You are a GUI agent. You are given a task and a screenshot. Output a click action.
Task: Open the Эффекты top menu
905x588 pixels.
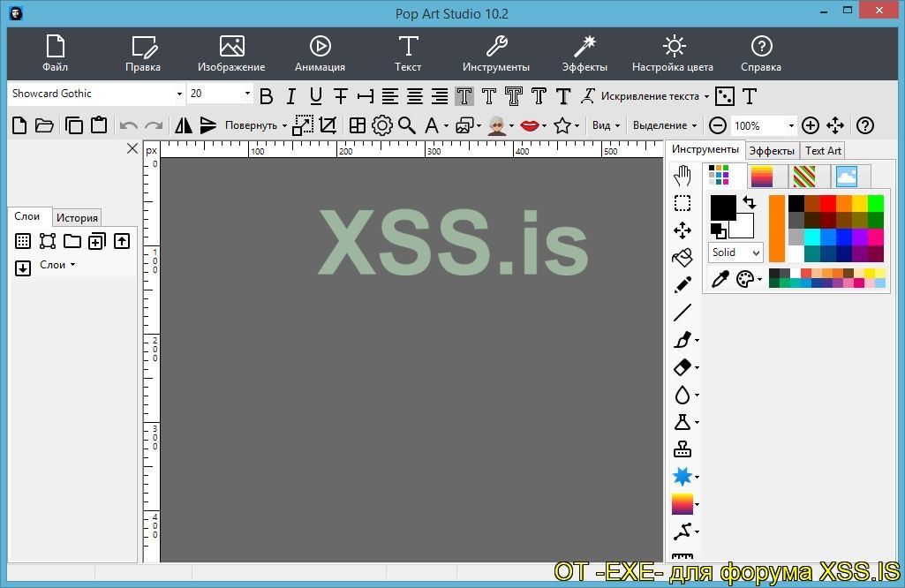click(584, 53)
